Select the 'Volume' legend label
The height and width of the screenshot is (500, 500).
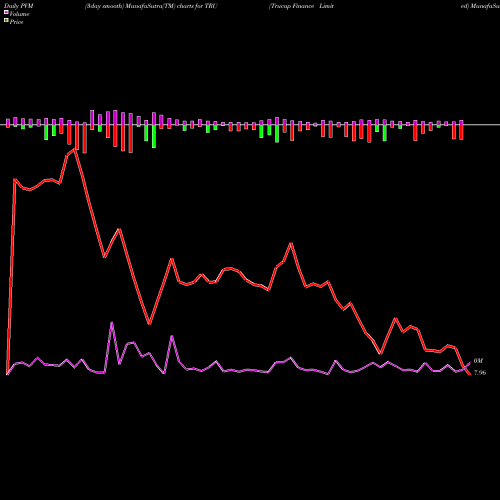(19, 14)
